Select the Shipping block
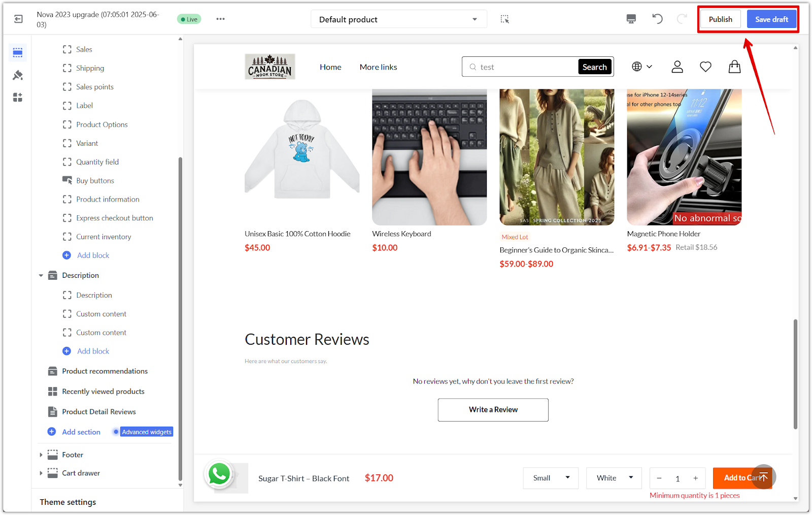 click(x=90, y=68)
